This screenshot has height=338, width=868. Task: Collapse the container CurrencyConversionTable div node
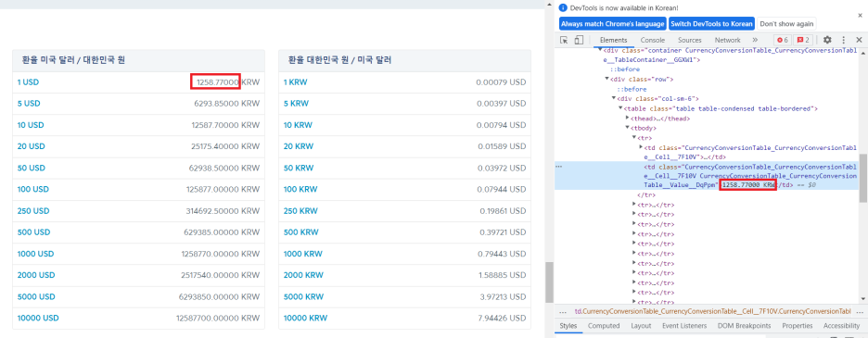point(599,50)
